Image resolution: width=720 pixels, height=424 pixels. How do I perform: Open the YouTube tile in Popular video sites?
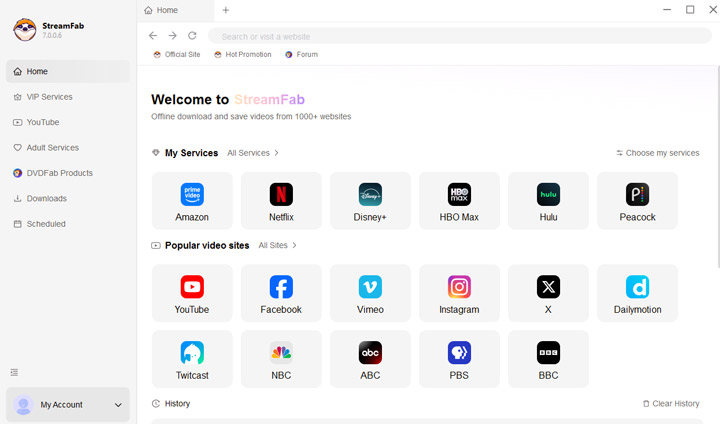point(192,293)
